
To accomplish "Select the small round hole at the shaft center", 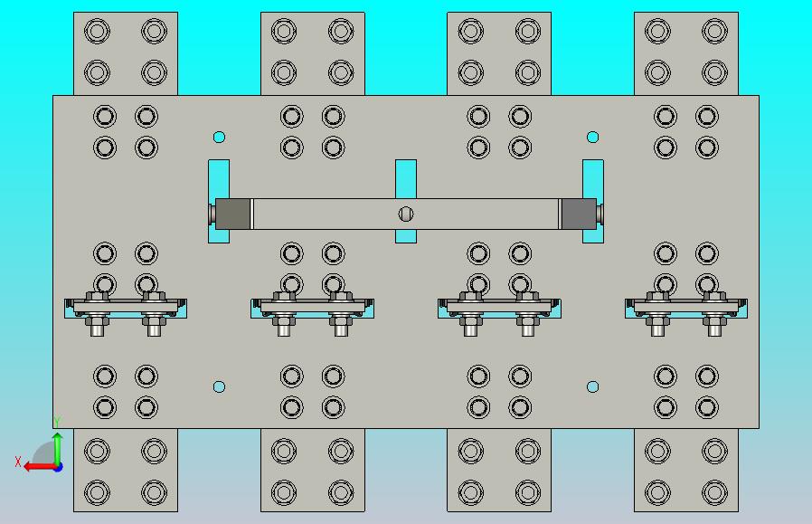I will (406, 214).
